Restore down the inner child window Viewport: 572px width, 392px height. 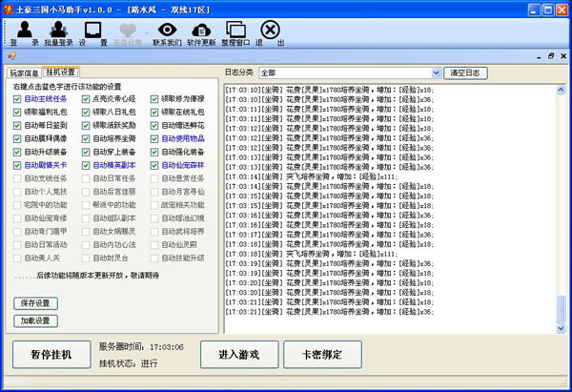click(x=551, y=56)
